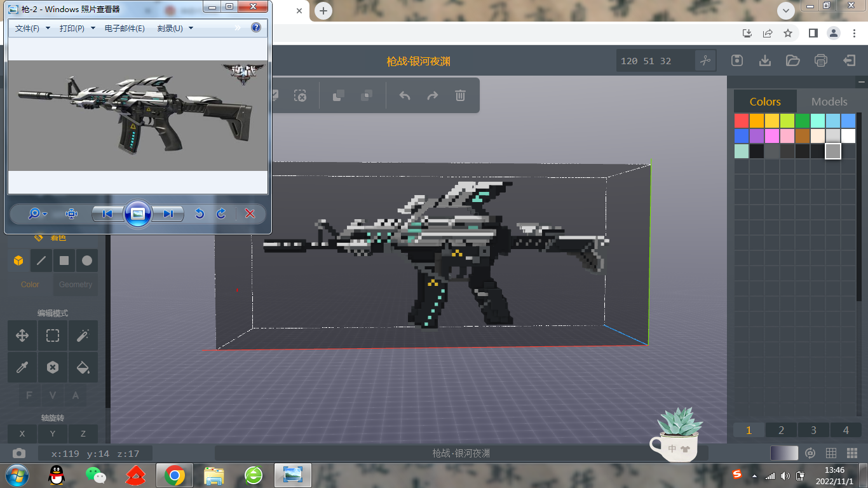The height and width of the screenshot is (488, 868).
Task: Open the zoom magnifier dropdown in Photo Viewer
Action: coord(37,213)
